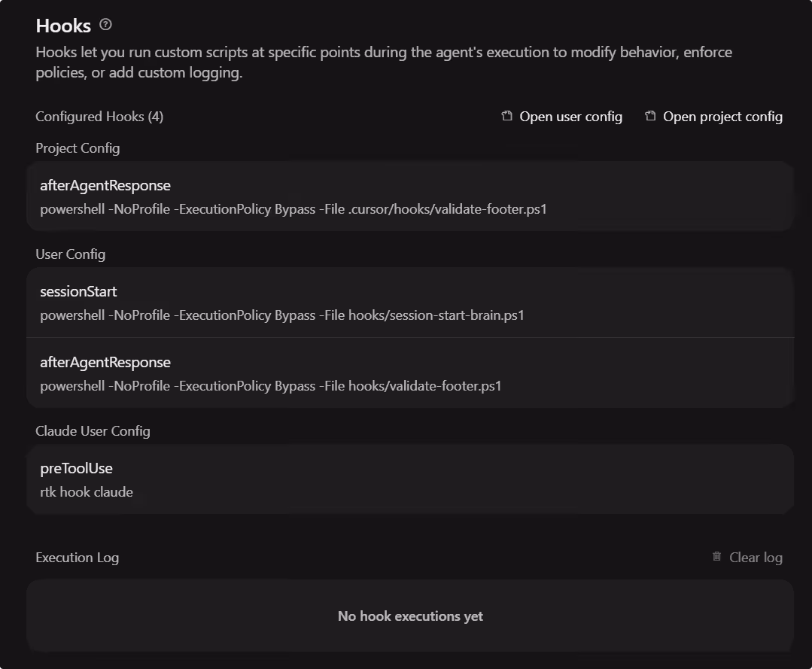Click the Configured Hooks (4) label
This screenshot has height=669, width=812.
click(99, 117)
